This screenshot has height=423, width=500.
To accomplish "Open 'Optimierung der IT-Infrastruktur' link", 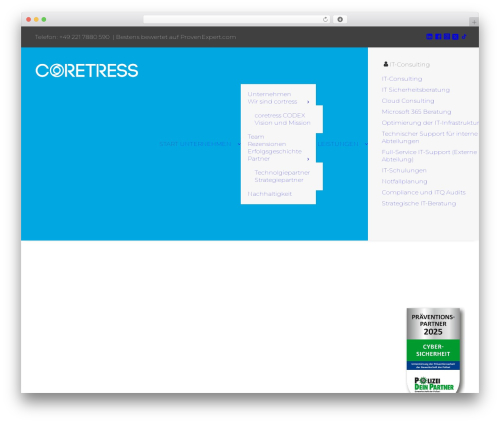I will click(430, 123).
